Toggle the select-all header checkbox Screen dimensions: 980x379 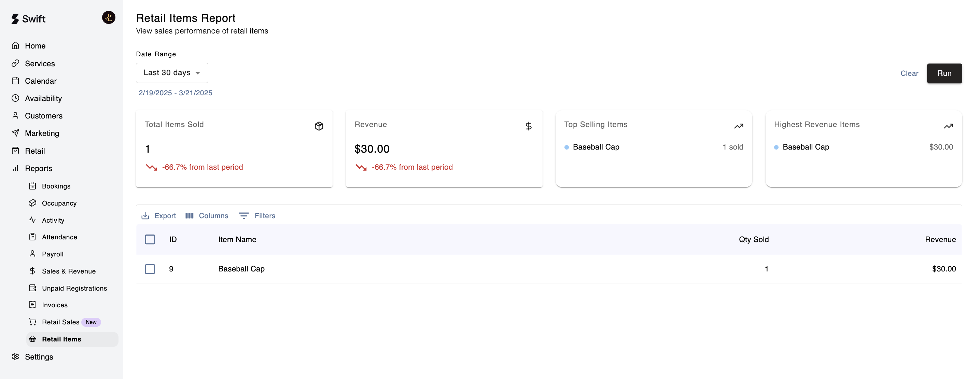tap(150, 239)
